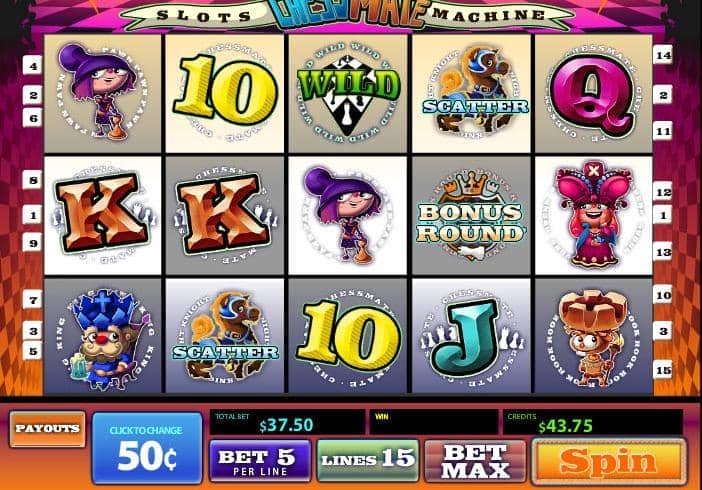The height and width of the screenshot is (490, 702).
Task: Click the Total Bet $37.50 display
Action: (x=287, y=421)
